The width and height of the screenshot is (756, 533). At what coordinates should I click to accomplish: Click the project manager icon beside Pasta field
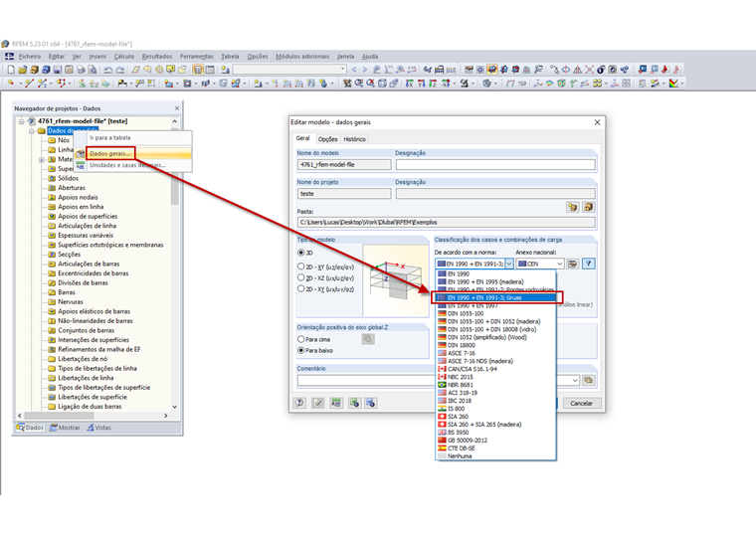point(572,207)
